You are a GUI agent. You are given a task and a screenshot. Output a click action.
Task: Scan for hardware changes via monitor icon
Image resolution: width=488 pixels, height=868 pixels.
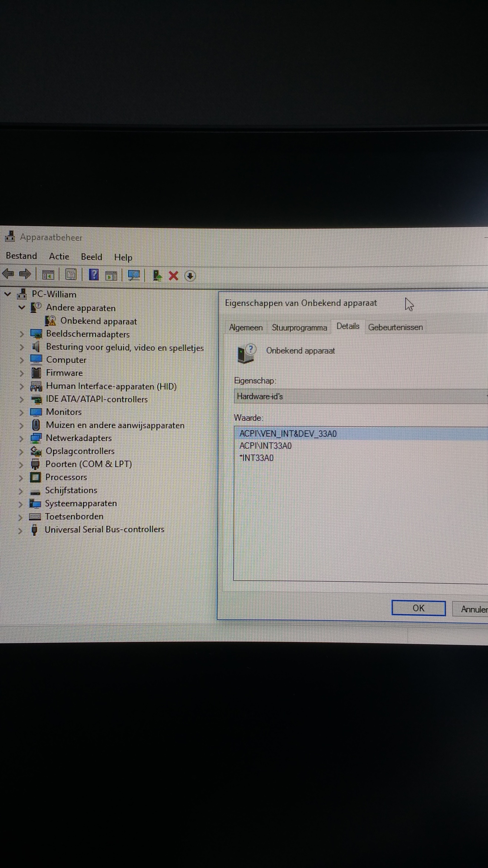pyautogui.click(x=134, y=275)
